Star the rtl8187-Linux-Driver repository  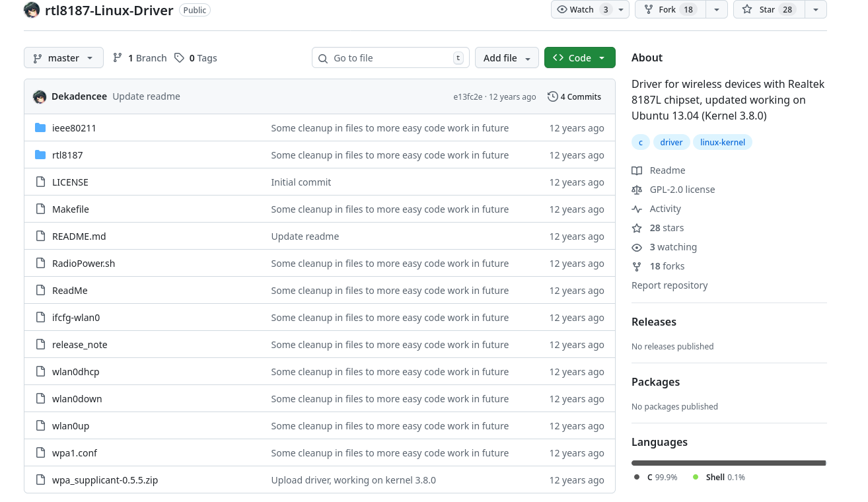click(770, 9)
